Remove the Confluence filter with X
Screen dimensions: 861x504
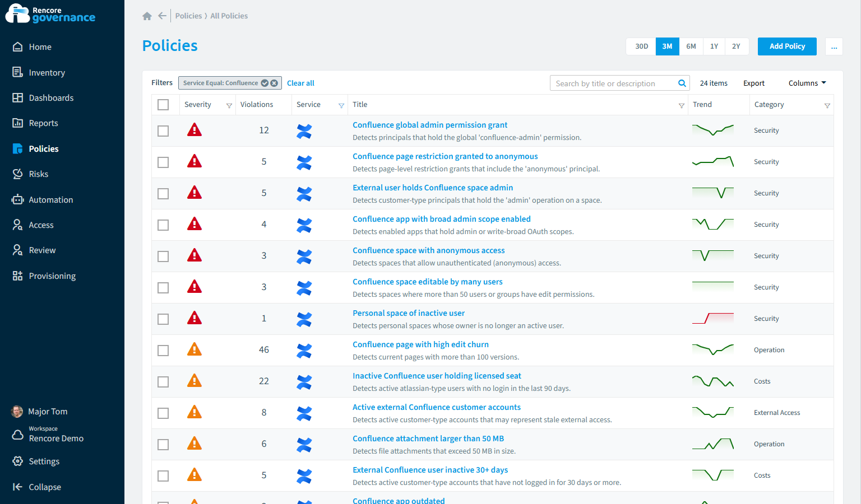[x=274, y=83]
